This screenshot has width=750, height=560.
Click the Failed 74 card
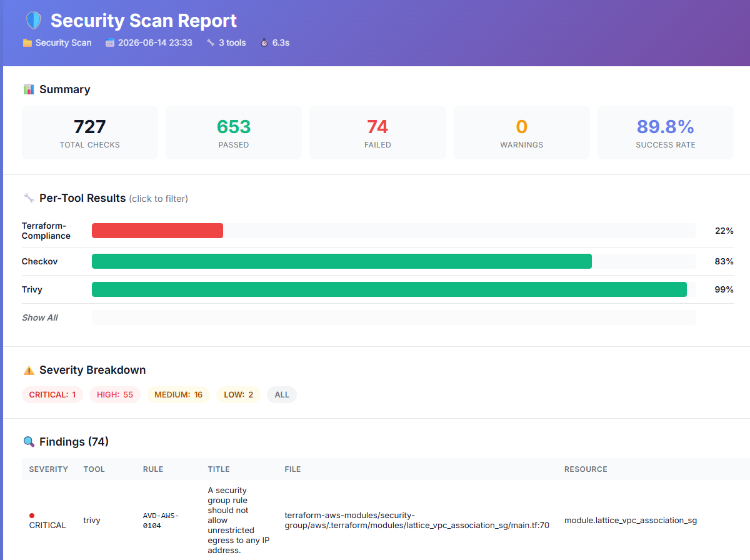pos(377,132)
